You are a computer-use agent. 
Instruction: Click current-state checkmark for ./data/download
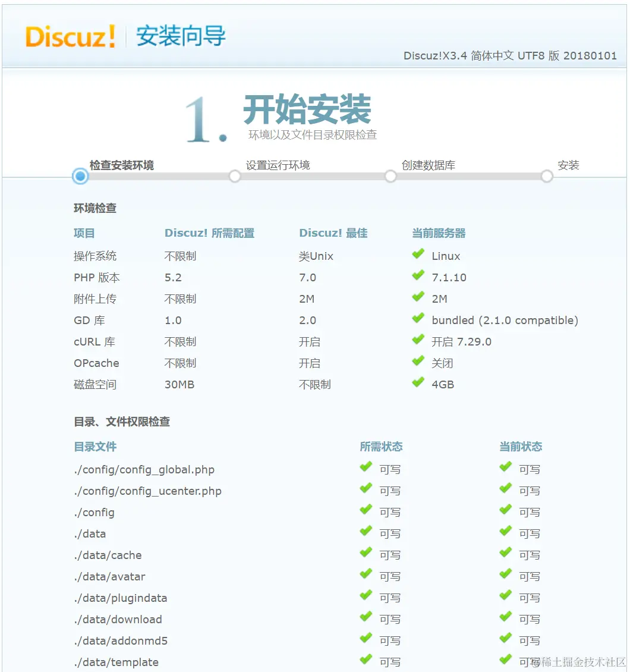tap(505, 617)
